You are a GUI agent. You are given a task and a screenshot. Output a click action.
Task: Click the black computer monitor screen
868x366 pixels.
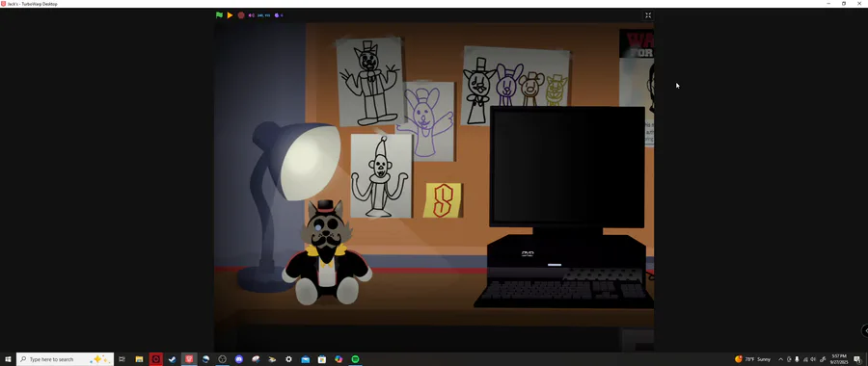567,167
